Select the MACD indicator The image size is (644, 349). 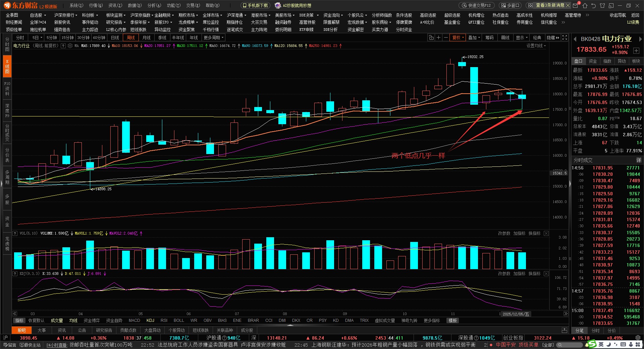pos(134,320)
